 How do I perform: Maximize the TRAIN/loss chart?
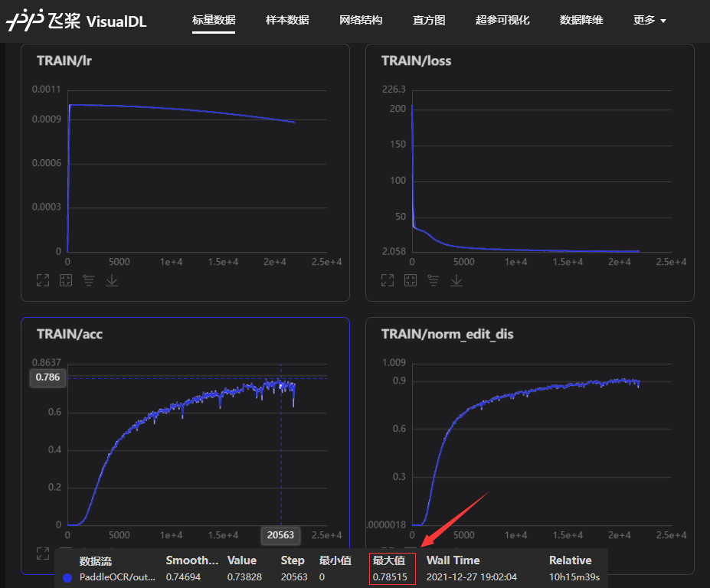[388, 280]
